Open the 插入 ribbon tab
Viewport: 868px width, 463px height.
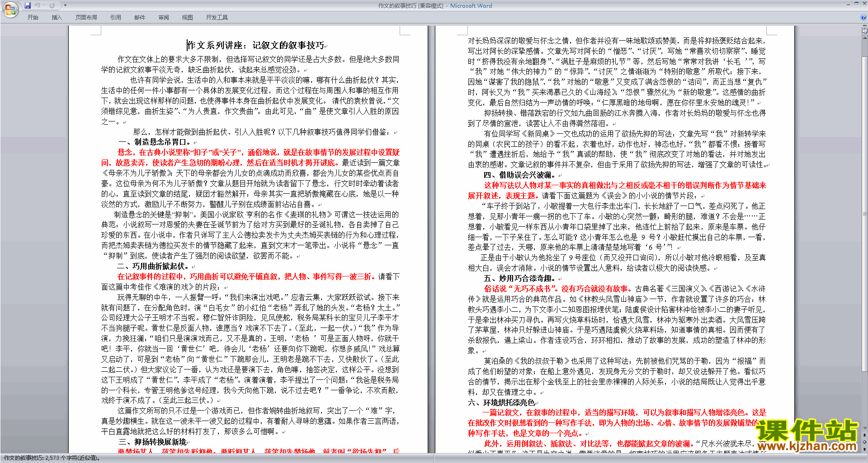click(57, 17)
